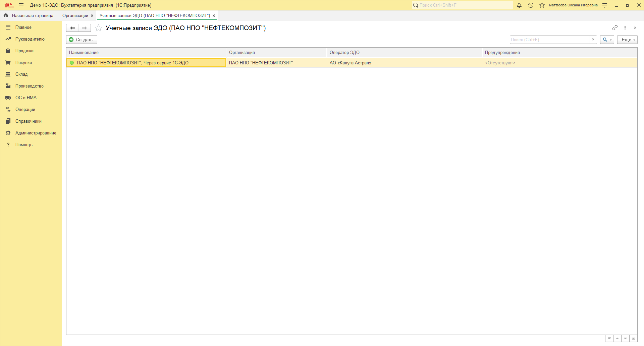Open the service settings menu near username
This screenshot has width=644, height=346.
point(605,5)
